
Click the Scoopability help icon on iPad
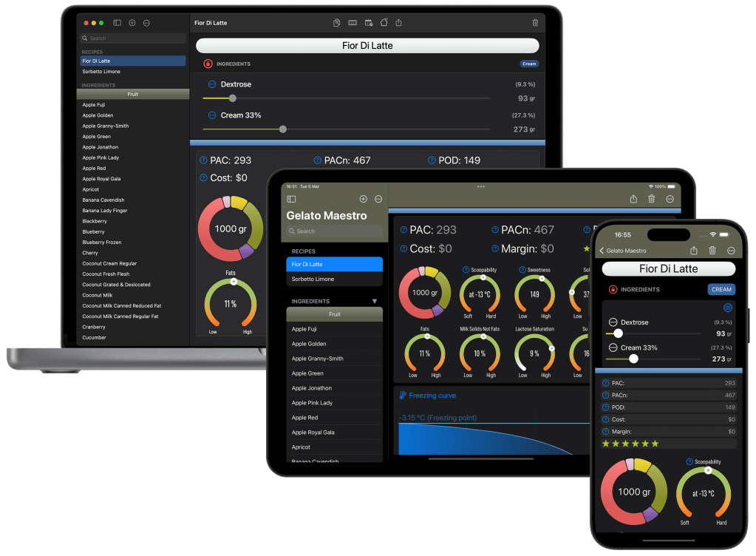click(466, 270)
